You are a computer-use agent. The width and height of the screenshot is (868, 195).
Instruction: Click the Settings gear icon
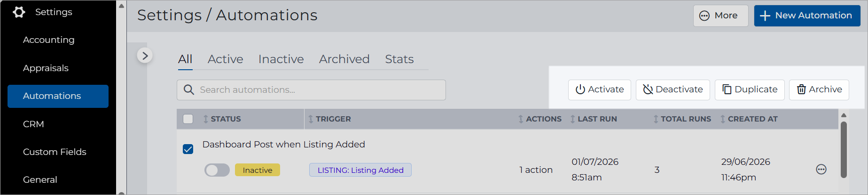19,12
